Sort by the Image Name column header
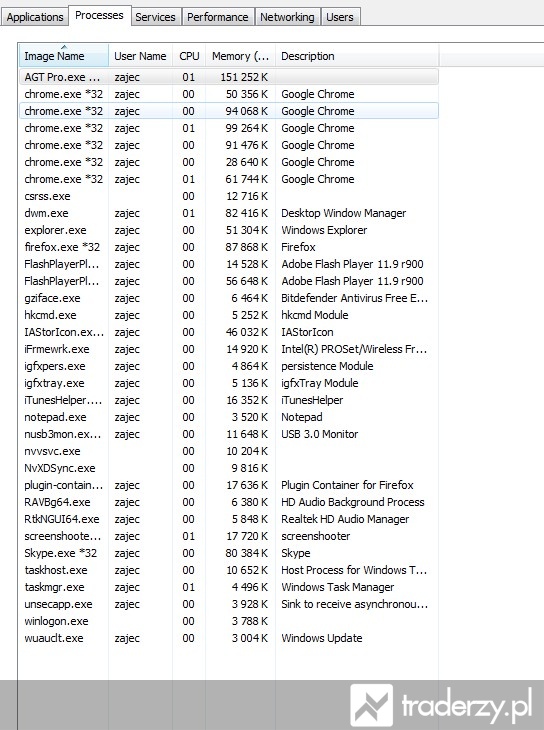544x730 pixels. (64, 56)
